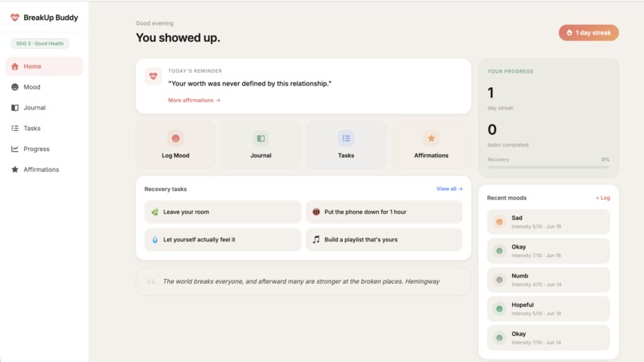Screen dimensions: 644x362
Task: Click the Log Mood smiley icon
Action: [x=175, y=138]
